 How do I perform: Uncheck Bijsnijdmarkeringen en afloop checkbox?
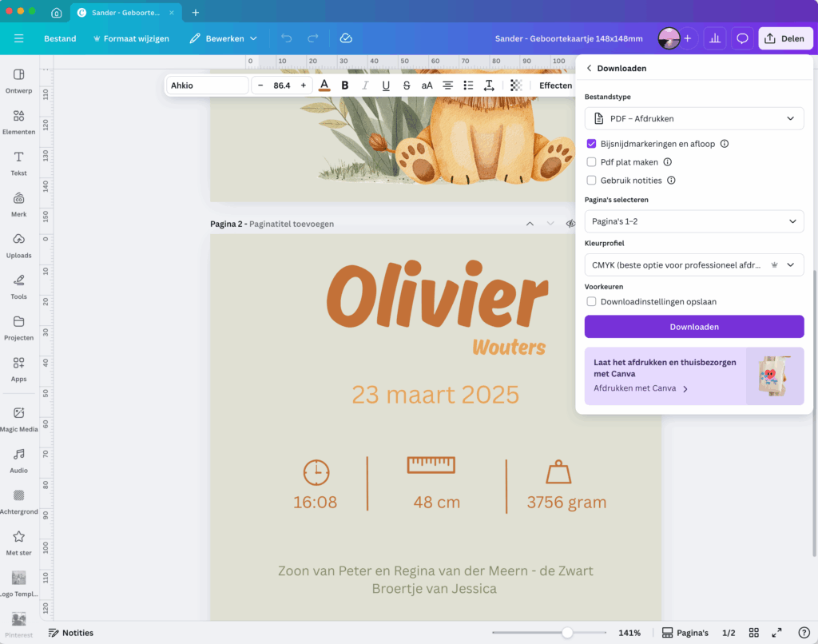(x=591, y=144)
